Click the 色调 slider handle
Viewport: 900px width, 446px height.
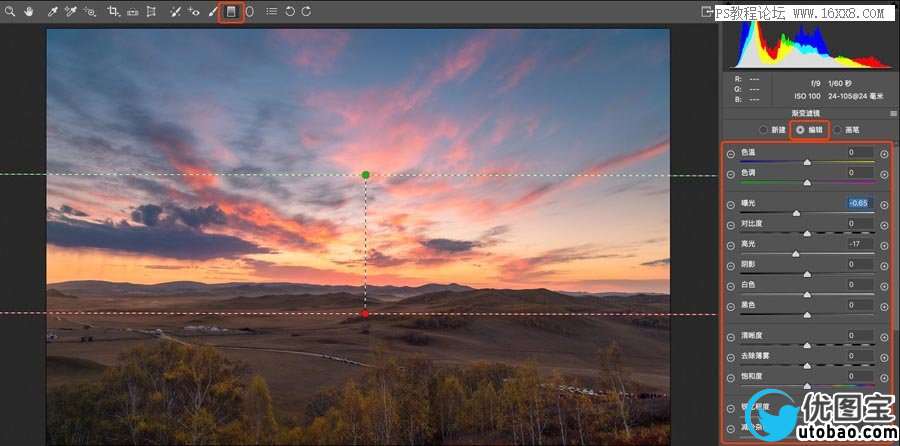(x=807, y=183)
